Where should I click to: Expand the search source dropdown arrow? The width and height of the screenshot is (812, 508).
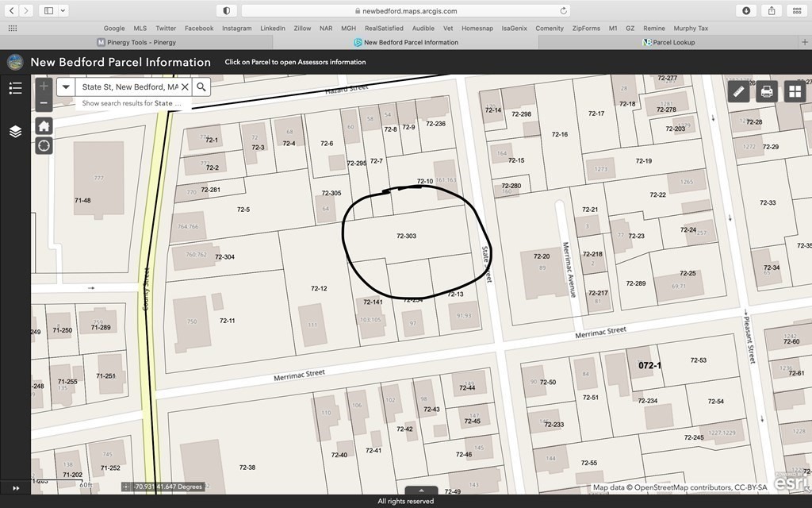66,87
